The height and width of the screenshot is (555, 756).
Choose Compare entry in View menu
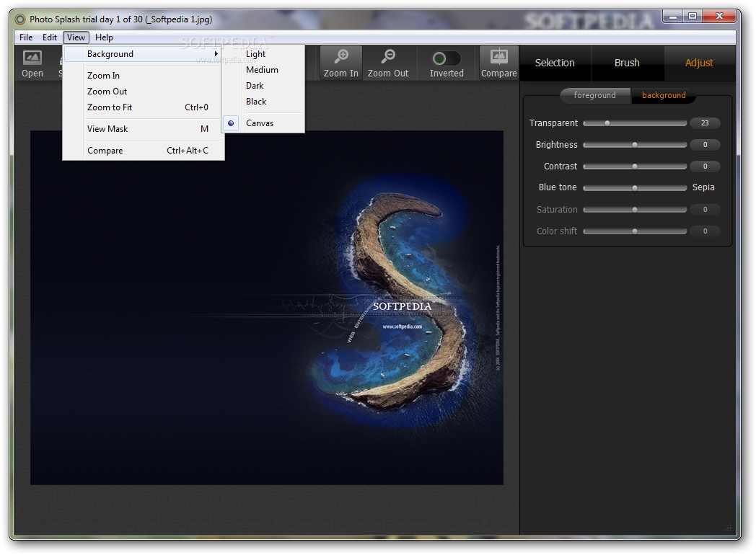click(x=144, y=151)
